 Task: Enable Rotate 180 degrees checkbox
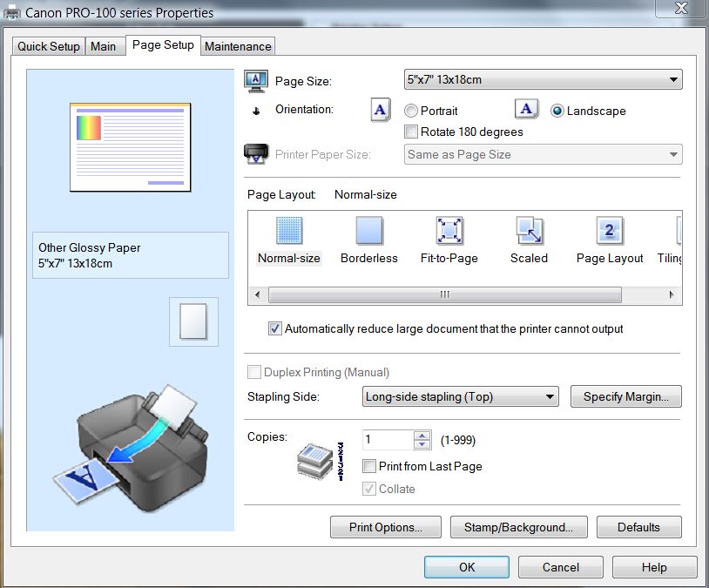[411, 132]
